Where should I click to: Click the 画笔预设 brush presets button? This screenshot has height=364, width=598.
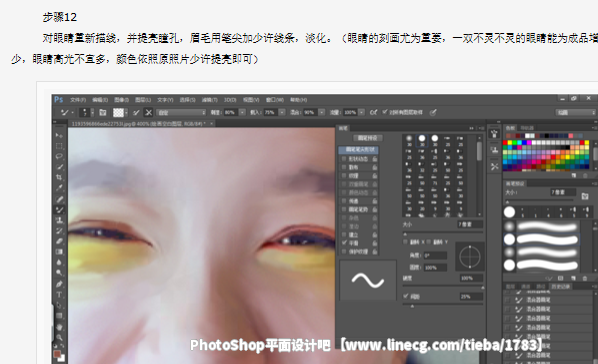click(x=368, y=138)
